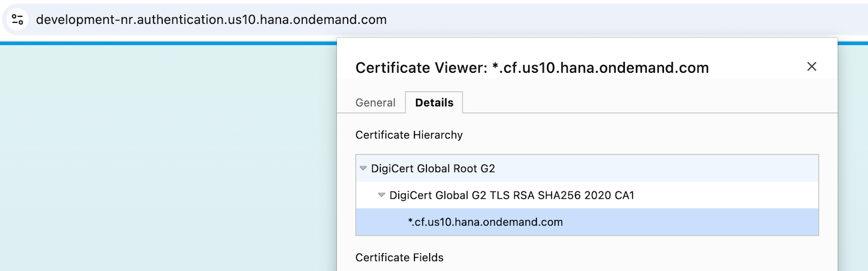Click blank space right of DigiCert Global Root G2
The image size is (868, 271).
pos(651,168)
